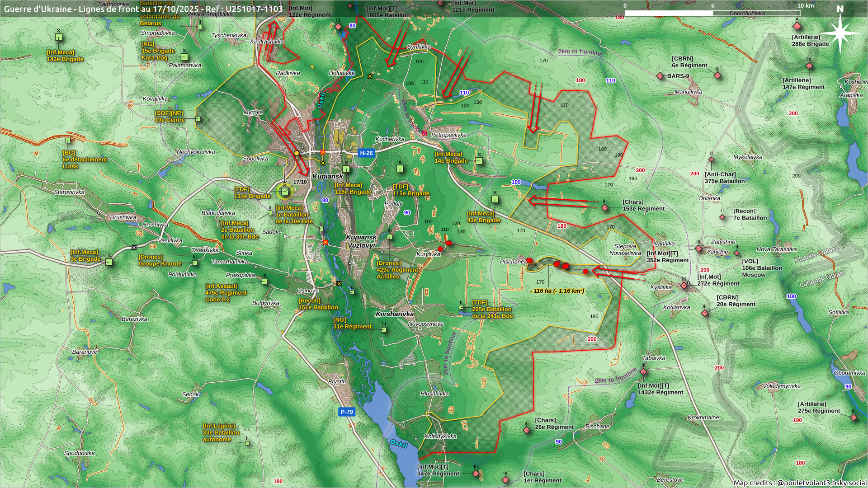This screenshot has height=488, width=868.
Task: Click the H-26 road shield
Action: click(366, 153)
